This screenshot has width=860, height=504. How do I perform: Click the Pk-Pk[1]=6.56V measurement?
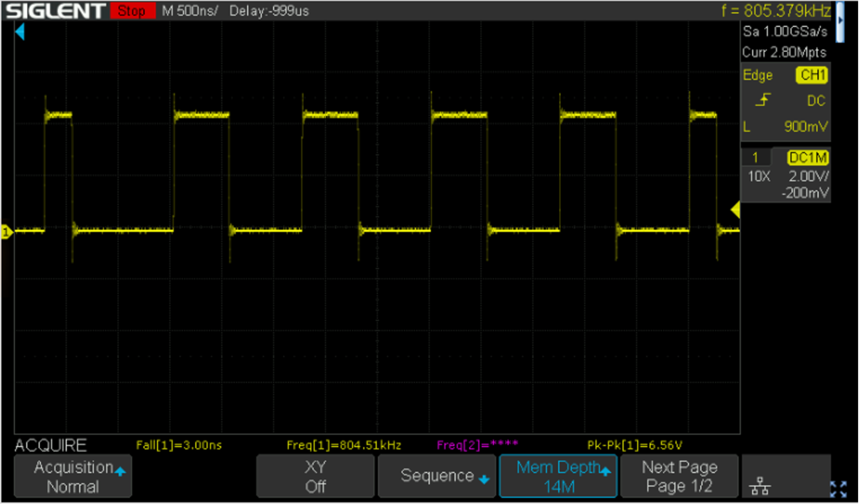point(634,446)
